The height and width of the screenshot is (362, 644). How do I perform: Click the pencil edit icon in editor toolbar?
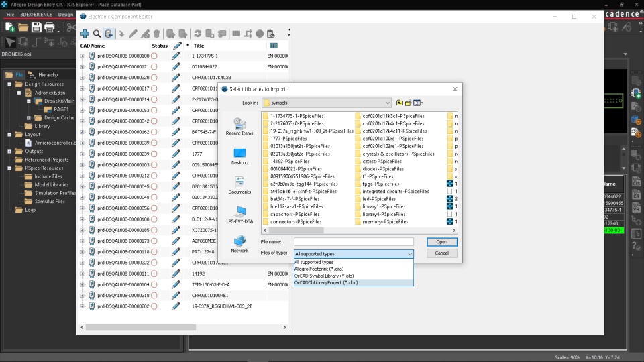pos(133,34)
